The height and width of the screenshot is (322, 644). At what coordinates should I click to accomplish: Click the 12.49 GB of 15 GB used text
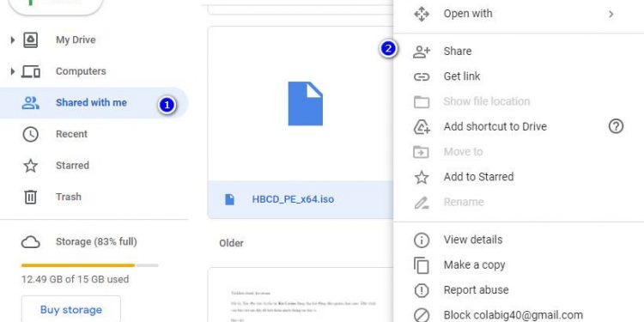click(x=75, y=279)
